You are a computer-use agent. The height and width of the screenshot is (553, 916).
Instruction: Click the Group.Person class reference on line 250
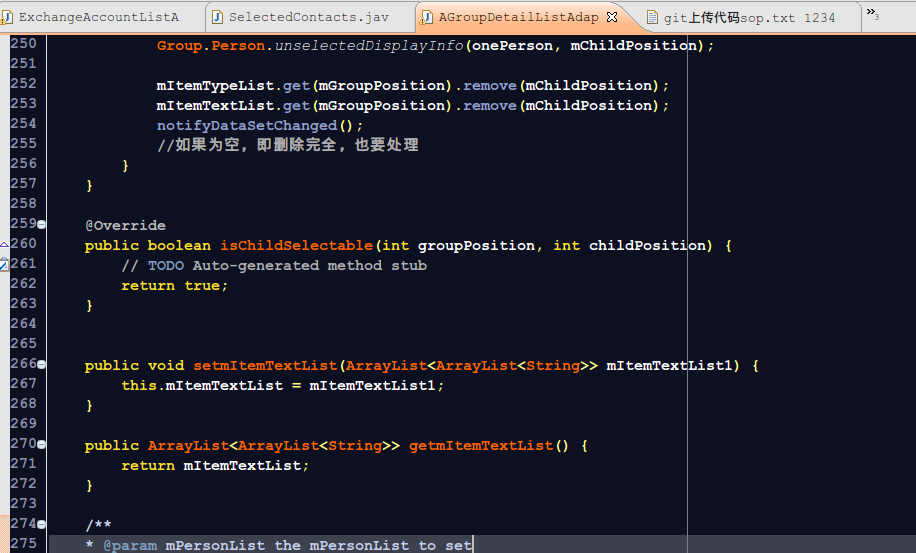pos(211,46)
